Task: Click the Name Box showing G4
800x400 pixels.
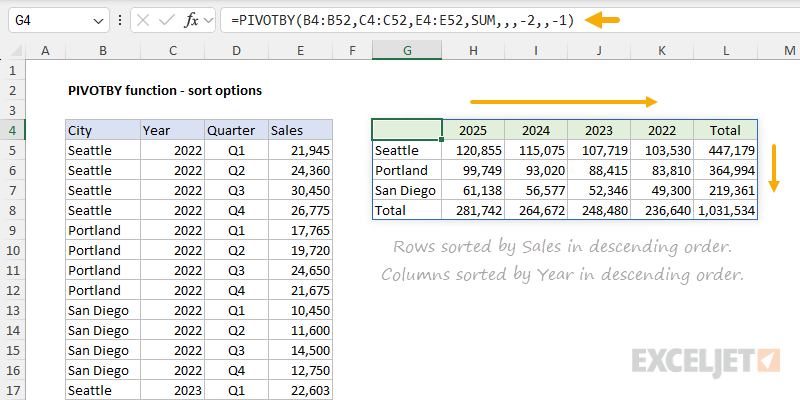Action: (59, 20)
